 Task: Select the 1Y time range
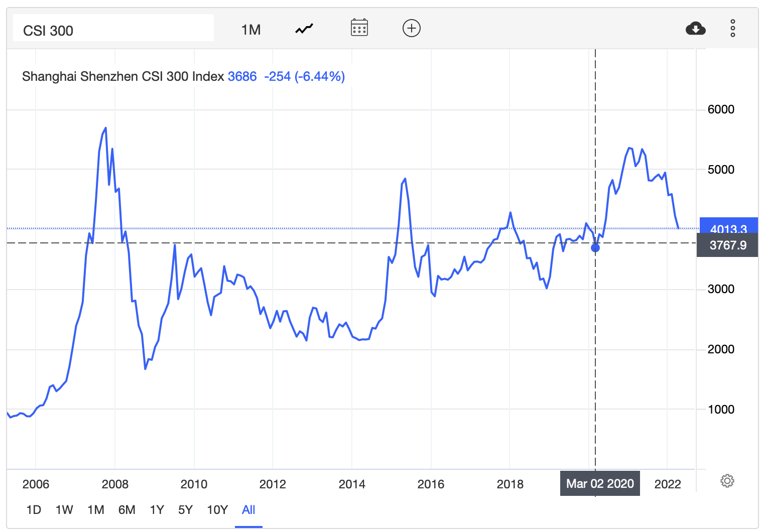pos(157,510)
